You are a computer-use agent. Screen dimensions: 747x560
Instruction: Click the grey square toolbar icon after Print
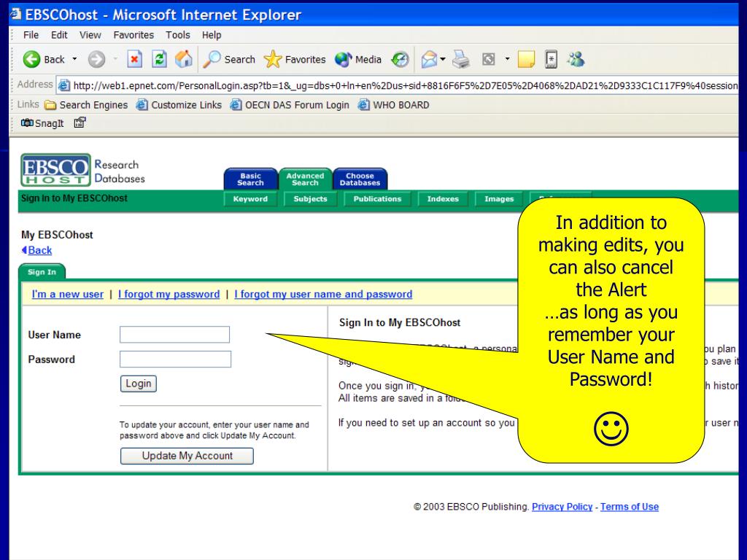point(488,60)
